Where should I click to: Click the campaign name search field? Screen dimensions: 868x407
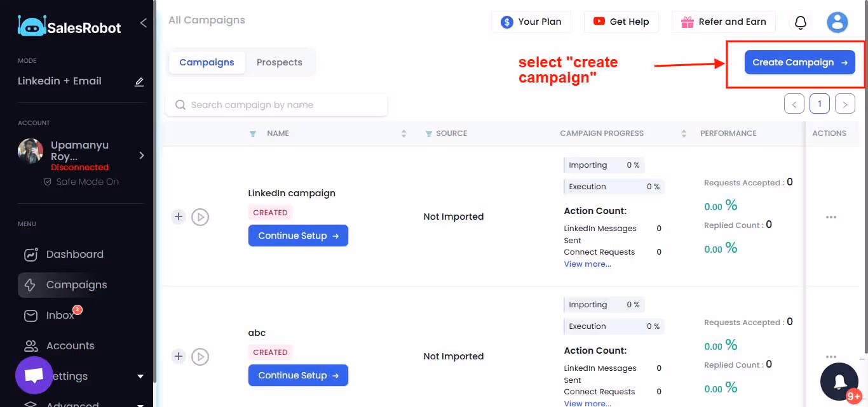point(276,104)
